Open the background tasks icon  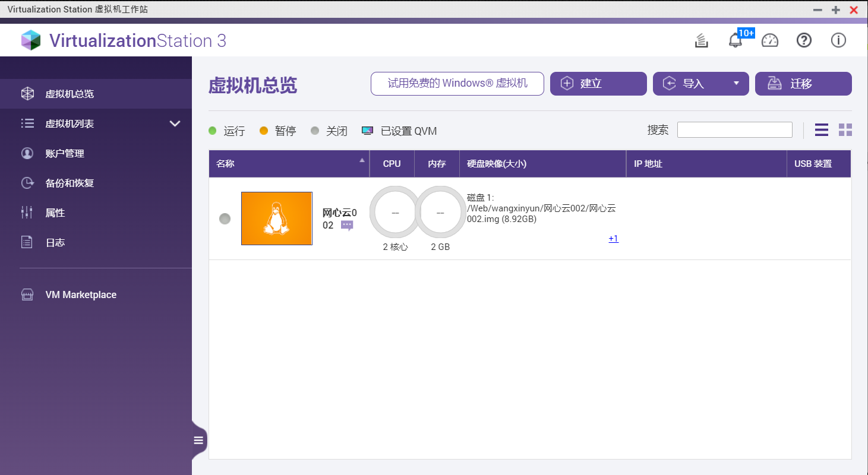[x=702, y=40]
